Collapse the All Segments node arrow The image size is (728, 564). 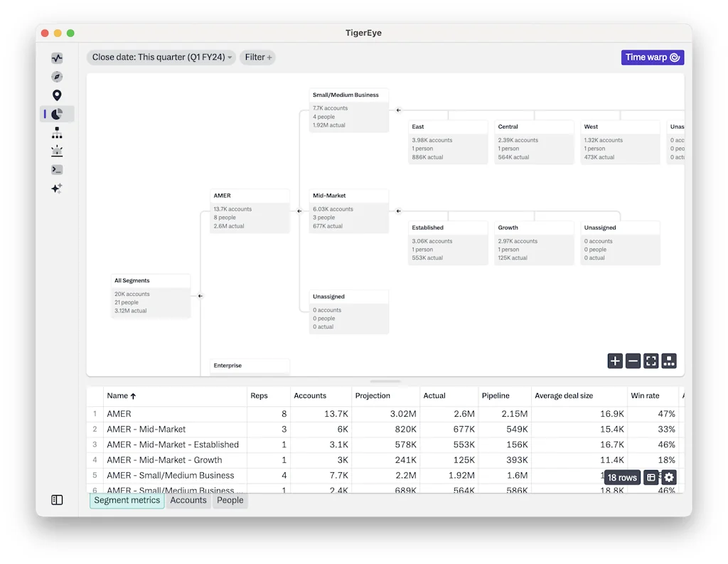tap(200, 296)
